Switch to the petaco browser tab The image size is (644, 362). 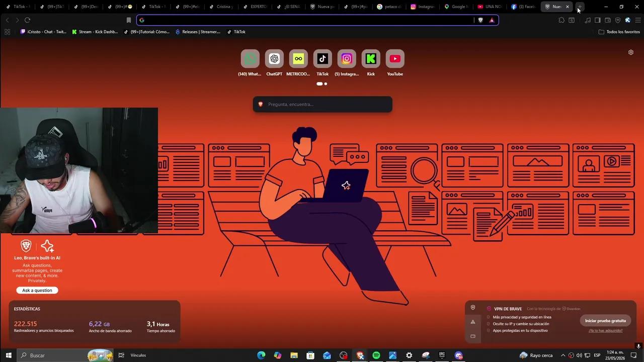(389, 7)
